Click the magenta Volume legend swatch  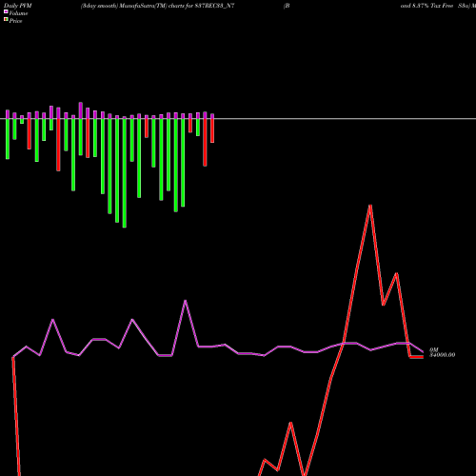tap(6, 11)
